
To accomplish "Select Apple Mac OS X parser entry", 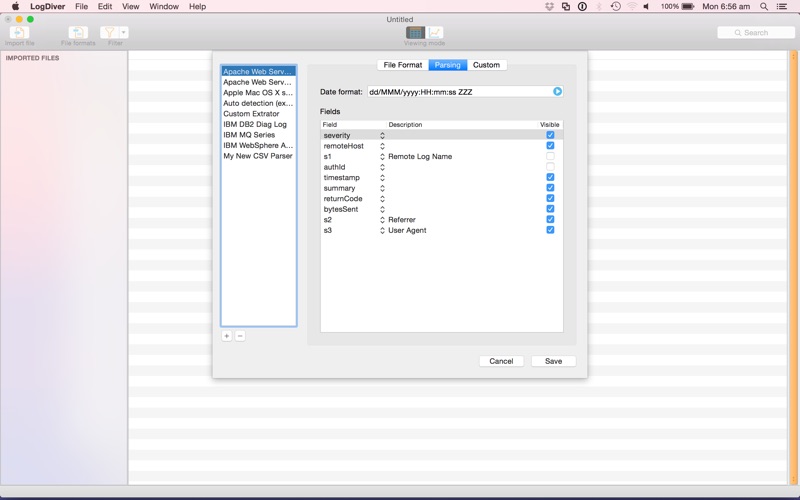I will (258, 93).
